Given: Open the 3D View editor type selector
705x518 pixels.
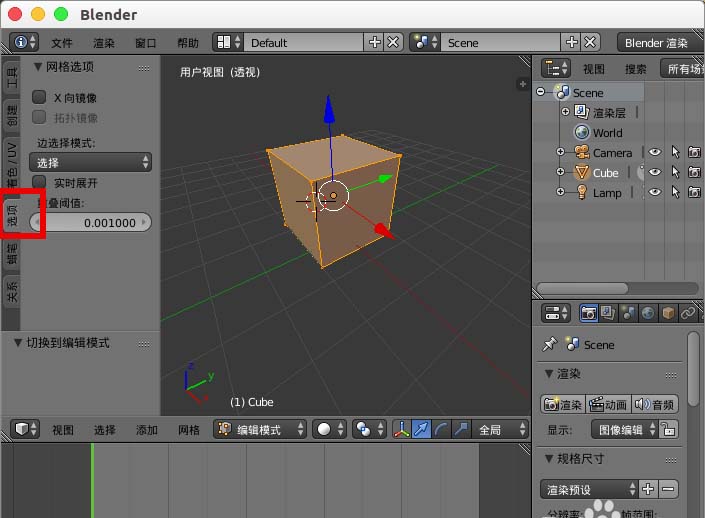Looking at the screenshot, I should pyautogui.click(x=25, y=429).
